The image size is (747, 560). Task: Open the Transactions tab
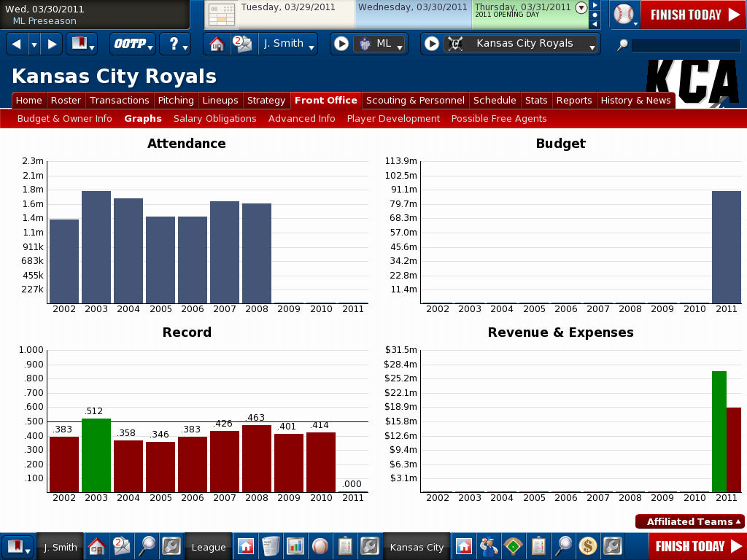coord(120,101)
